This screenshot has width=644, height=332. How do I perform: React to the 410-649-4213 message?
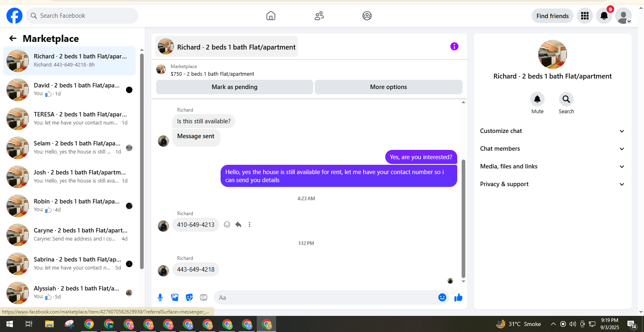tap(227, 224)
